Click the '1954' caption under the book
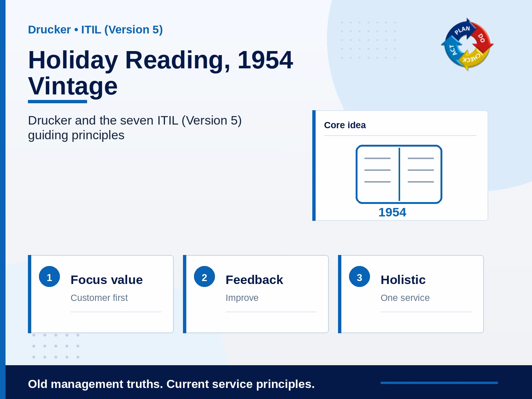The height and width of the screenshot is (399, 532). (392, 212)
